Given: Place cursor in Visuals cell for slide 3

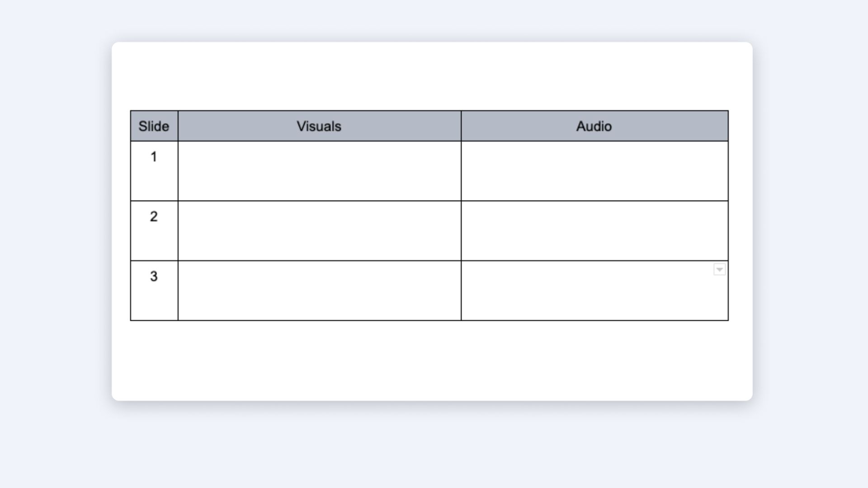Looking at the screenshot, I should [319, 290].
